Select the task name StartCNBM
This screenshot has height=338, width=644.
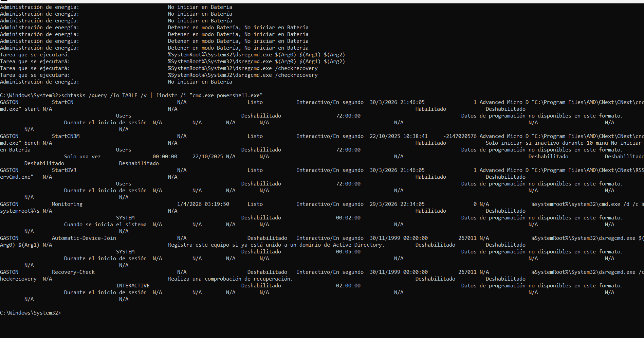pyautogui.click(x=66, y=136)
